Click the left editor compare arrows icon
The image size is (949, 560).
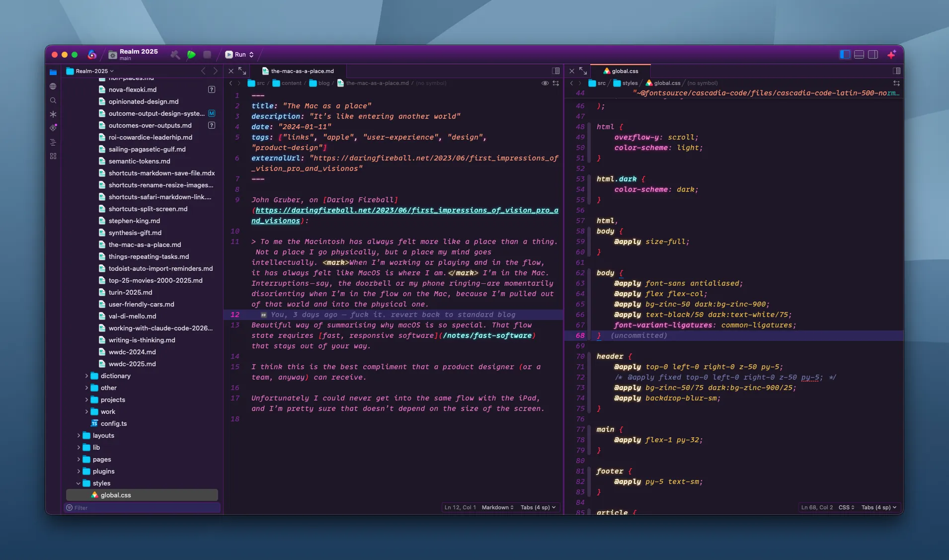[x=556, y=83]
